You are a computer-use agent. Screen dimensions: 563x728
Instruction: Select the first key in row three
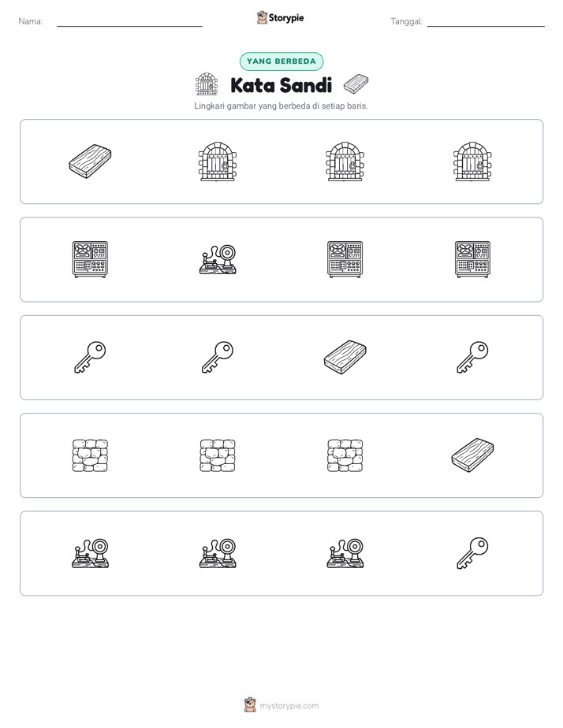tap(90, 357)
